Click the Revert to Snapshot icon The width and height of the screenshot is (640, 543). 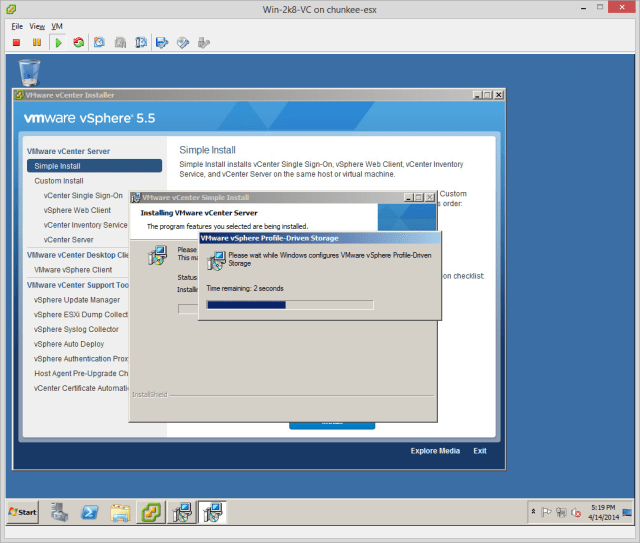coord(120,42)
